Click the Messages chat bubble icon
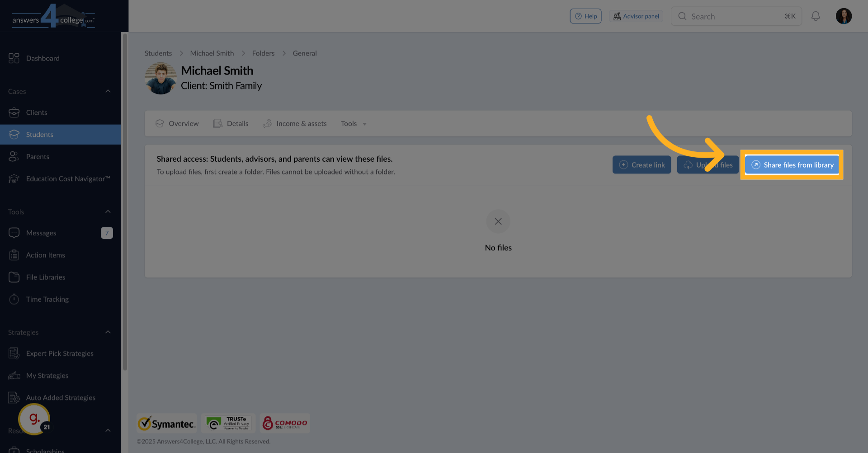Screen dimensions: 868x453 [x=14, y=233]
